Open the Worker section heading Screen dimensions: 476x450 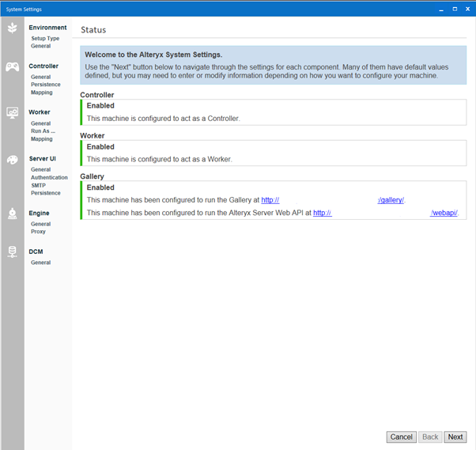coord(40,112)
